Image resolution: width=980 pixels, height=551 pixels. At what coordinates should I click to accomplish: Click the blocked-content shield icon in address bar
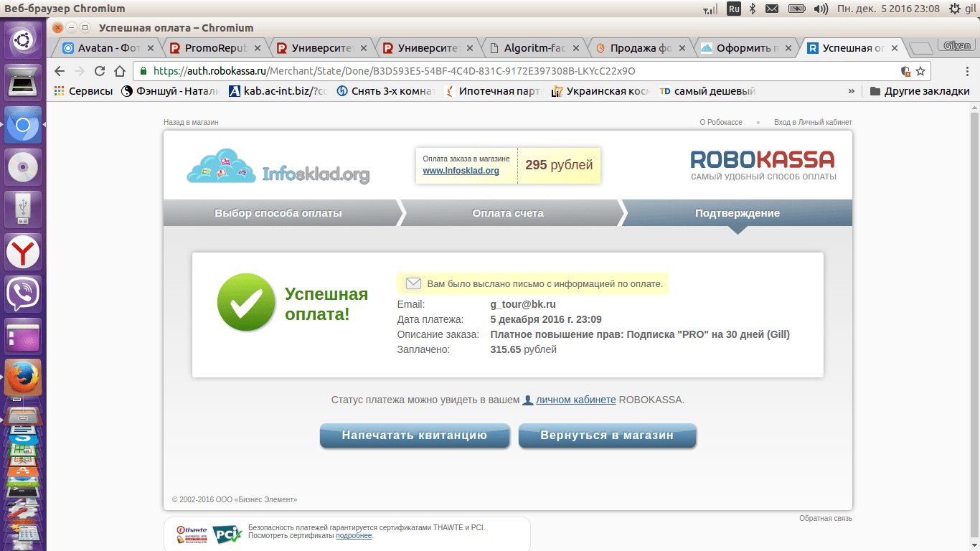[906, 71]
